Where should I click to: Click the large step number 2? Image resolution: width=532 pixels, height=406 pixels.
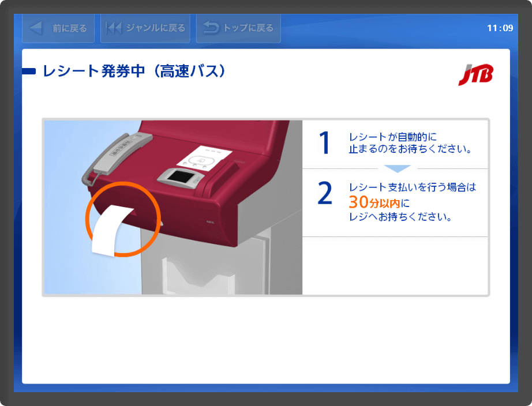(325, 193)
